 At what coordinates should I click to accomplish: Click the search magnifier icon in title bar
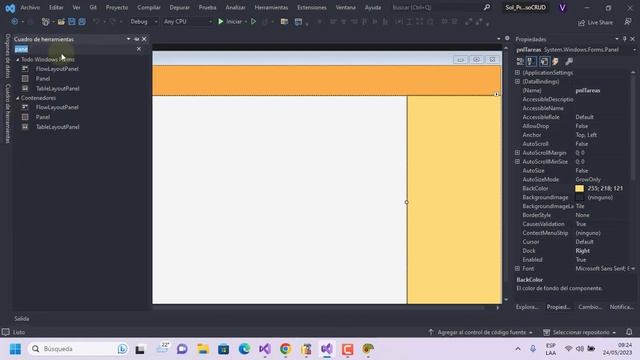(487, 7)
